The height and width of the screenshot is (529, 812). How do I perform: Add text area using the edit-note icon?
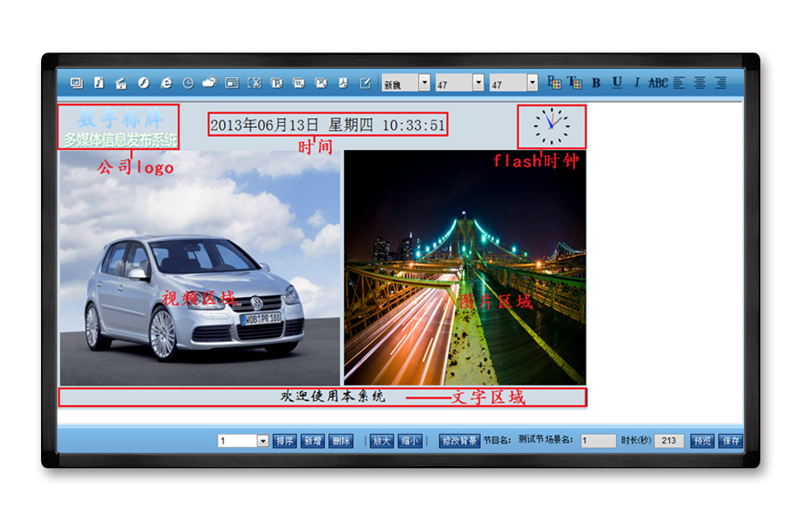coord(365,83)
